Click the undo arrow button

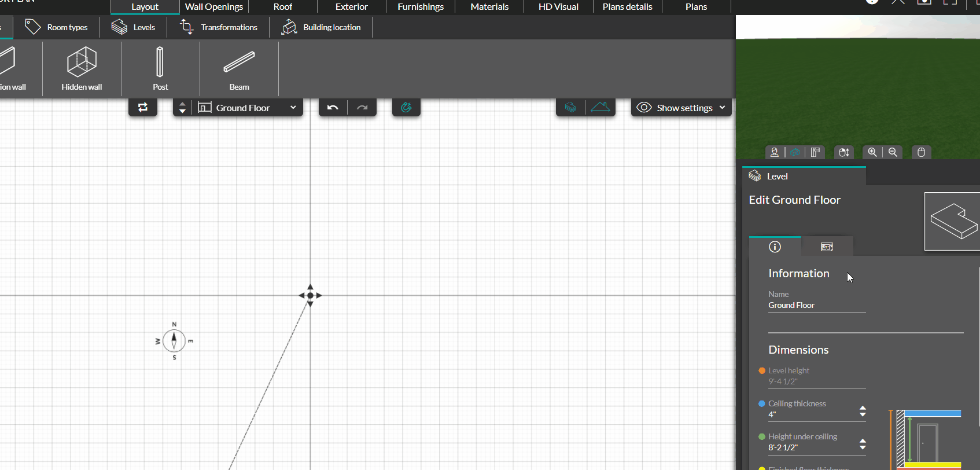pyautogui.click(x=333, y=108)
